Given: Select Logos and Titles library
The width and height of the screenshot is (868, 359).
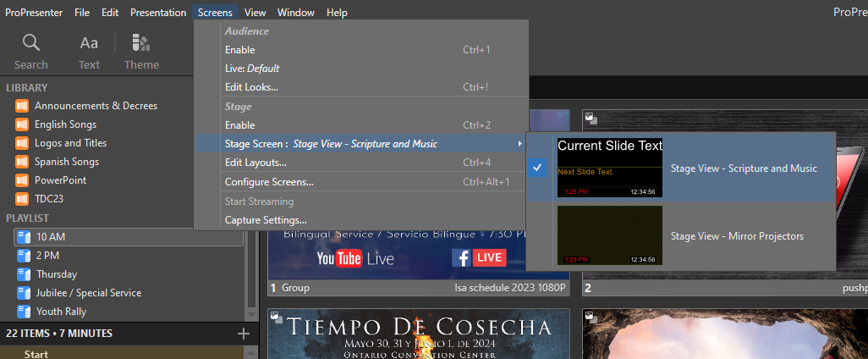Looking at the screenshot, I should point(70,143).
